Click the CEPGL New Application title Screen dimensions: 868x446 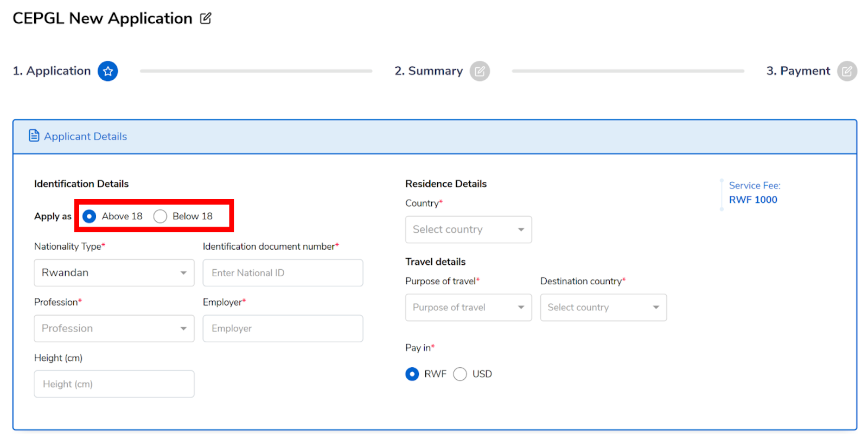tap(103, 18)
